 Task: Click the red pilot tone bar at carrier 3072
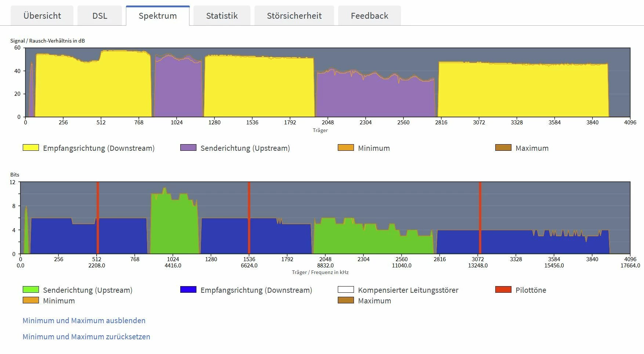point(480,218)
